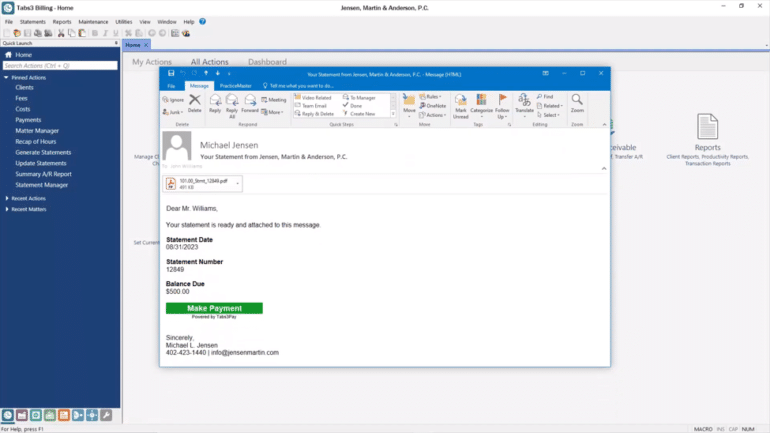Screen dimensions: 770x433
Task: Click Reply All in the Respond group
Action: pyautogui.click(x=232, y=106)
